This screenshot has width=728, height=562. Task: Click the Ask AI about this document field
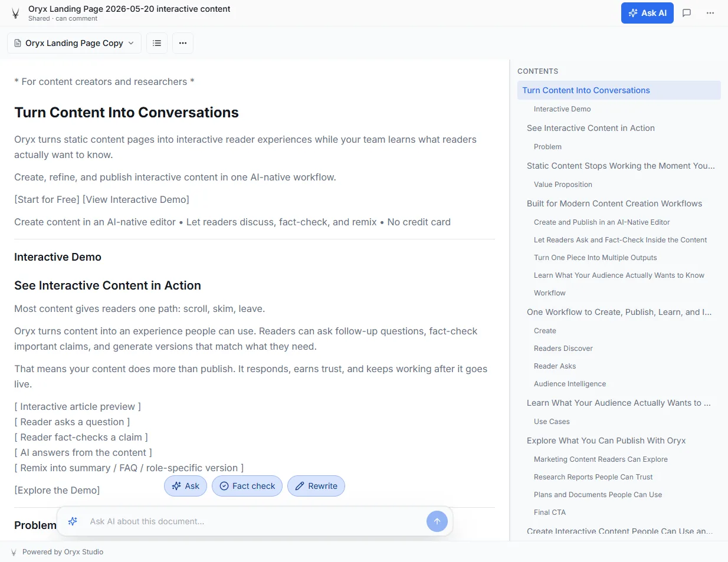254,521
